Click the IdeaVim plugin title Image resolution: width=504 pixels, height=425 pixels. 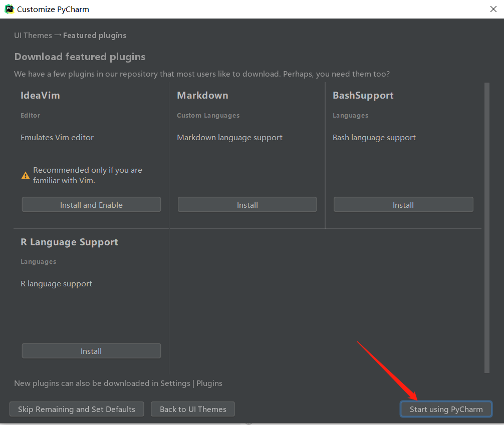[40, 96]
